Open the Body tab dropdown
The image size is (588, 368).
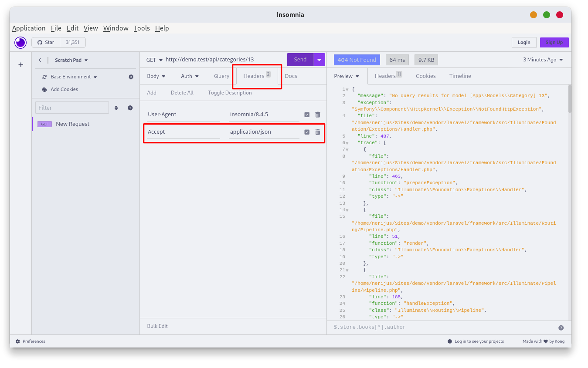click(156, 76)
